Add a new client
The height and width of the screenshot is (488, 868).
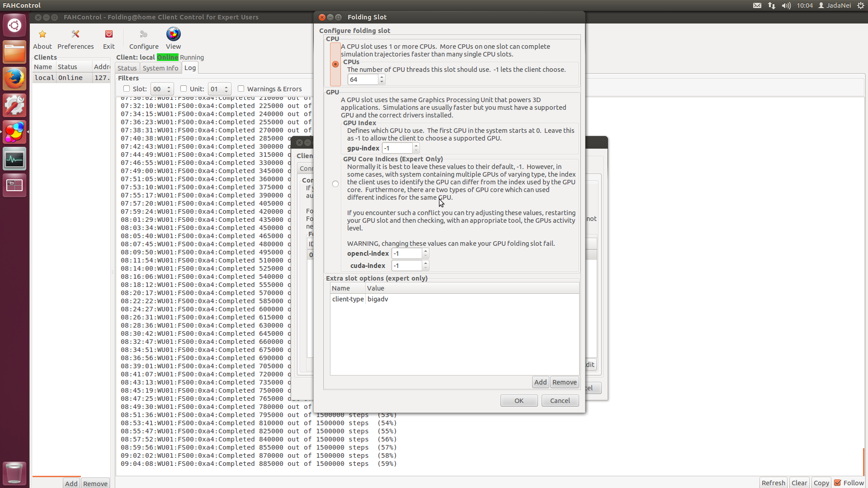point(71,483)
